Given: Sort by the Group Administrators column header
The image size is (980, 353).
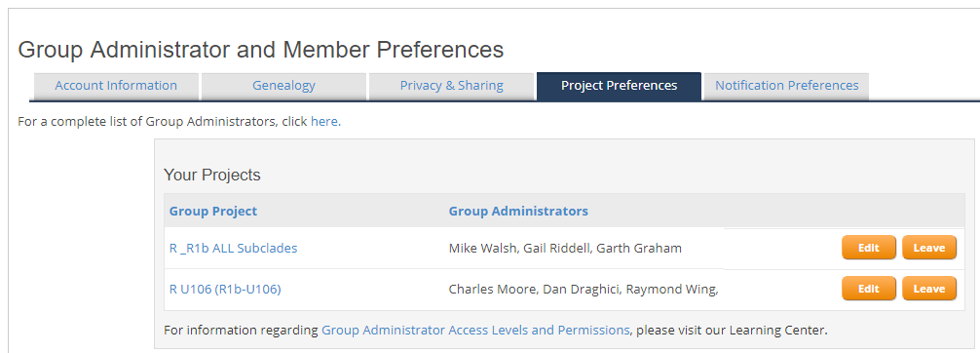Looking at the screenshot, I should pos(518,211).
